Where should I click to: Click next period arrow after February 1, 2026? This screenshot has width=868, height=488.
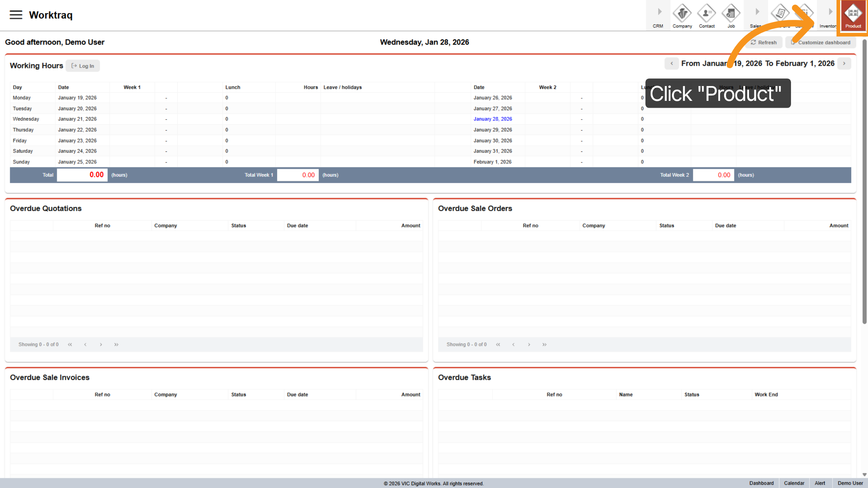click(844, 63)
